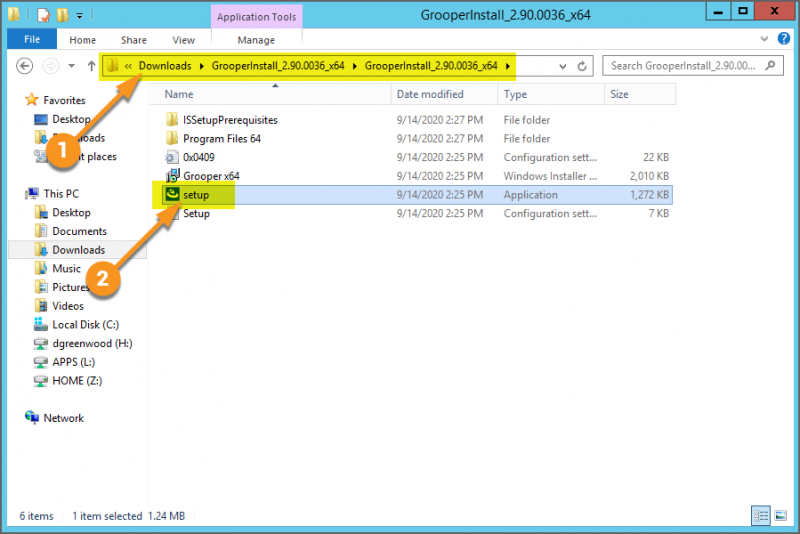
Task: Click the Application Tools contextual tab
Action: coord(257,17)
